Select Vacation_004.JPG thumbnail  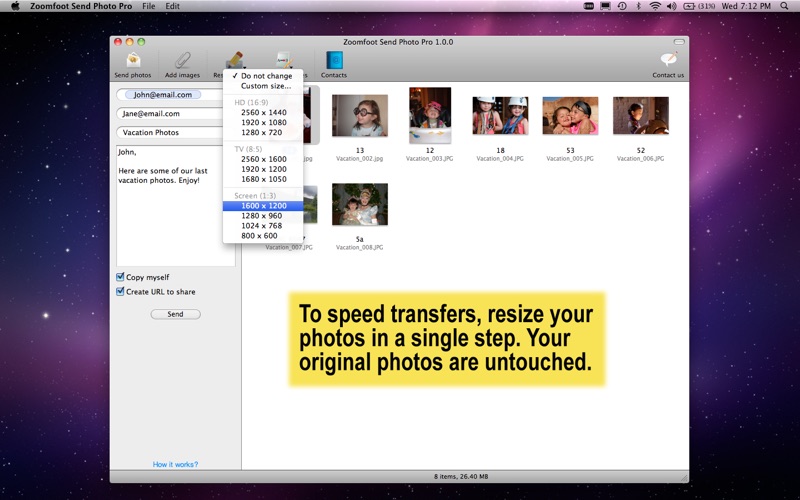[500, 115]
